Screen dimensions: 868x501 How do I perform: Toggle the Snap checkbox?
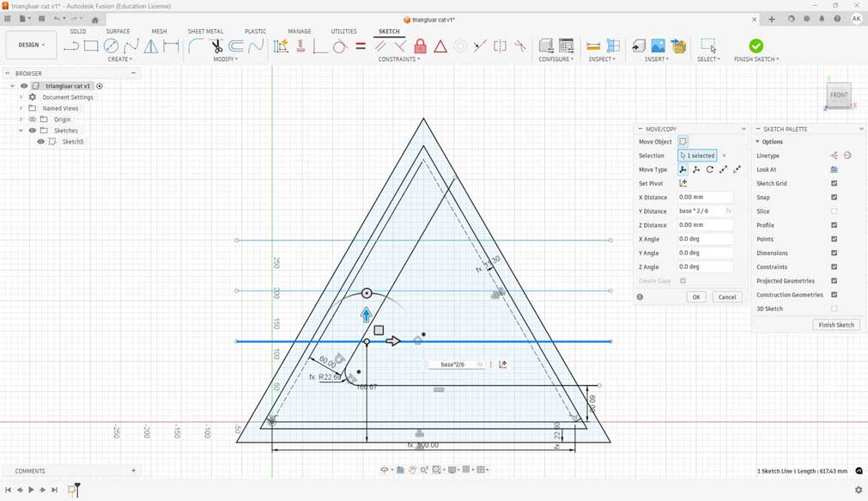tap(835, 198)
